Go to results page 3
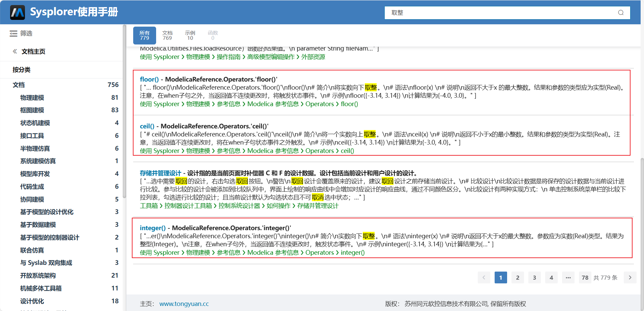The height and width of the screenshot is (311, 644). pyautogui.click(x=534, y=278)
